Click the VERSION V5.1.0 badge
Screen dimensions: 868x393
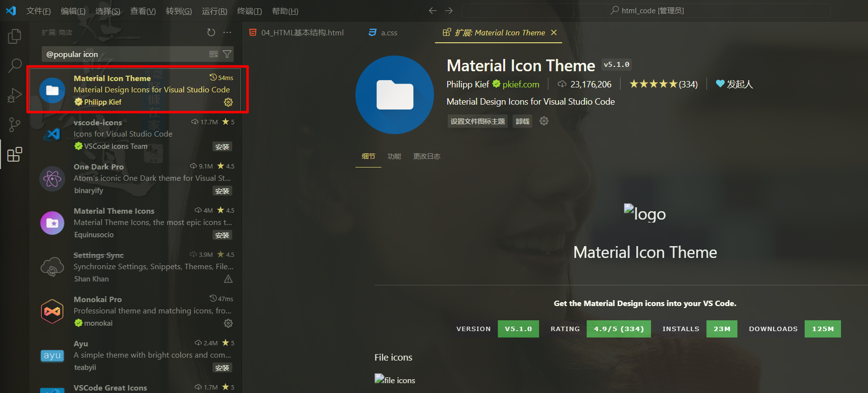(494, 329)
